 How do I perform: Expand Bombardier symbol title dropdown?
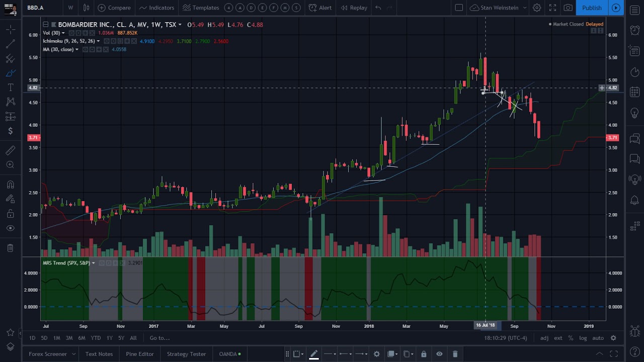pyautogui.click(x=180, y=25)
